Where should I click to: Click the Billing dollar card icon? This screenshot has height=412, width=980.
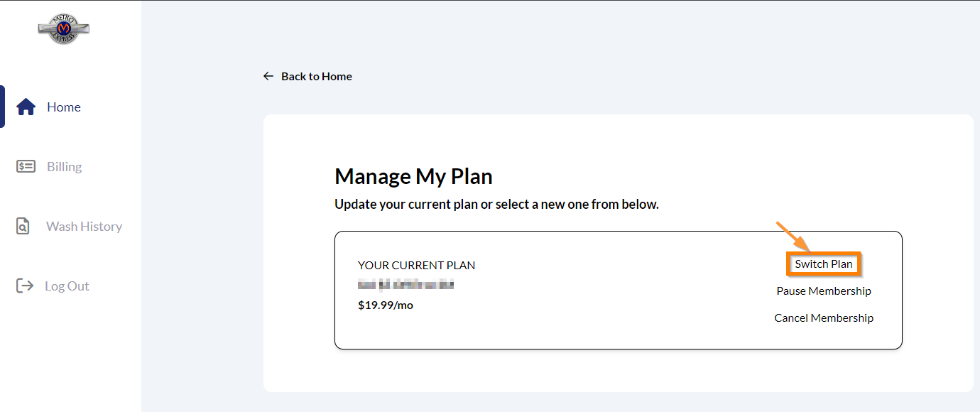pyautogui.click(x=26, y=167)
